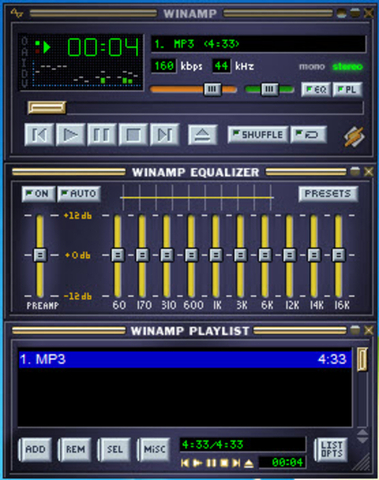Toggle the Repeat mode button
Image resolution: width=379 pixels, height=480 pixels.
point(309,135)
